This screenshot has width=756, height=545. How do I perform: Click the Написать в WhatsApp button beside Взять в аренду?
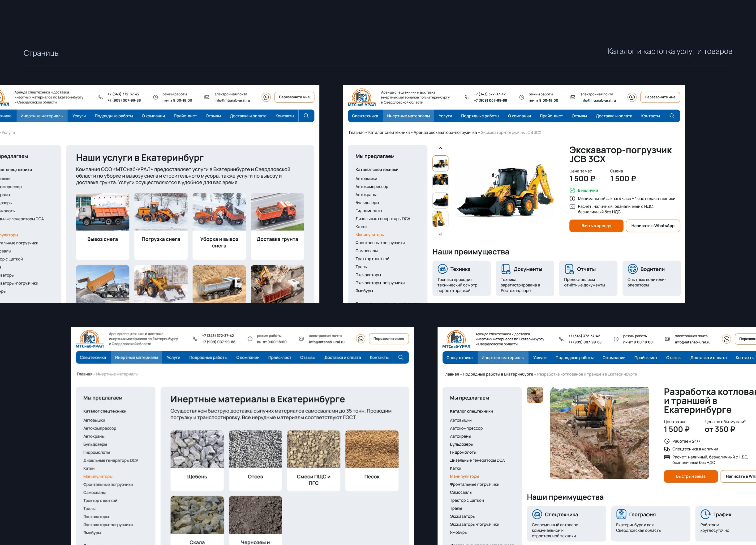653,226
